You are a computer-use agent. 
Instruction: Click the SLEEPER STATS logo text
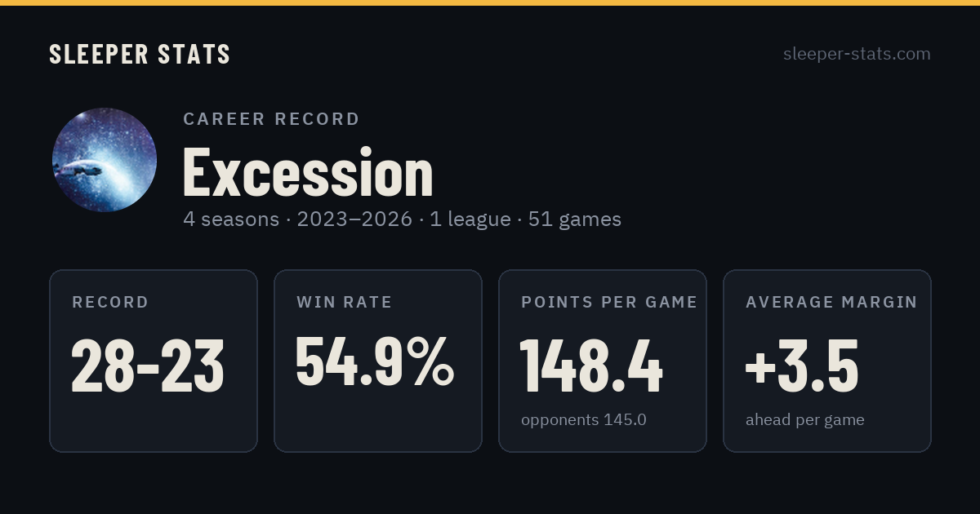click(x=140, y=54)
